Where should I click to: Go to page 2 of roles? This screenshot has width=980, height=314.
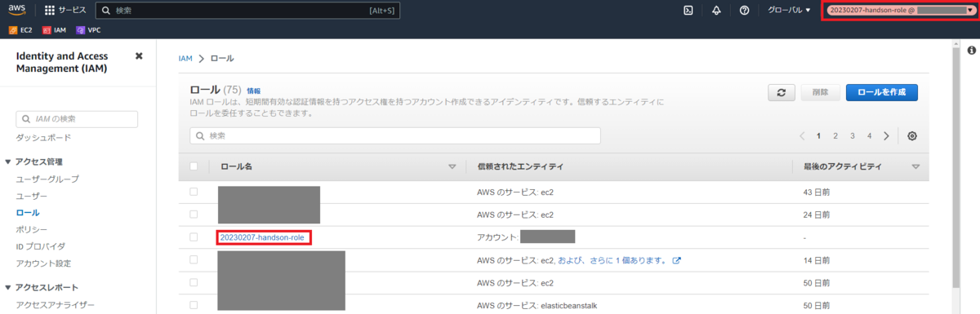pos(835,135)
